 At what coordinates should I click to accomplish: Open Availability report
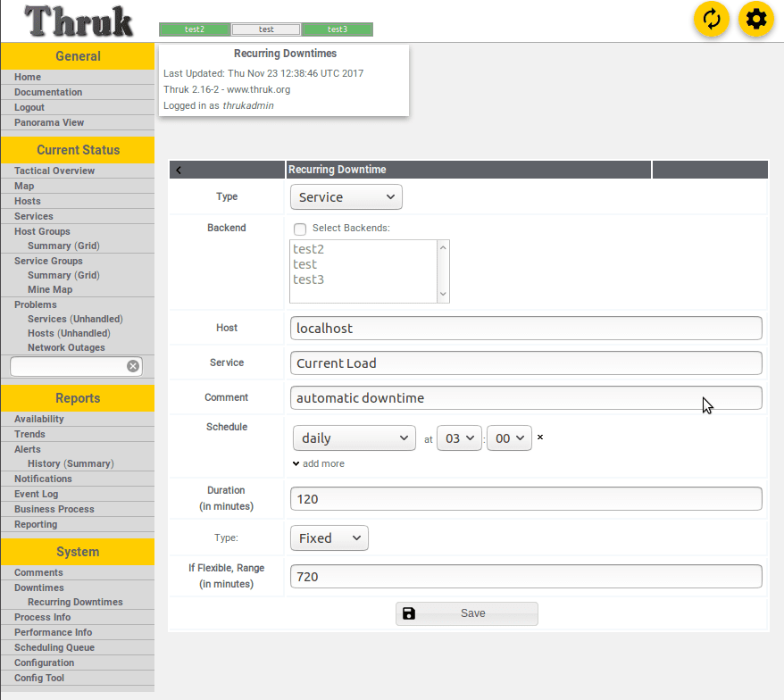point(39,419)
